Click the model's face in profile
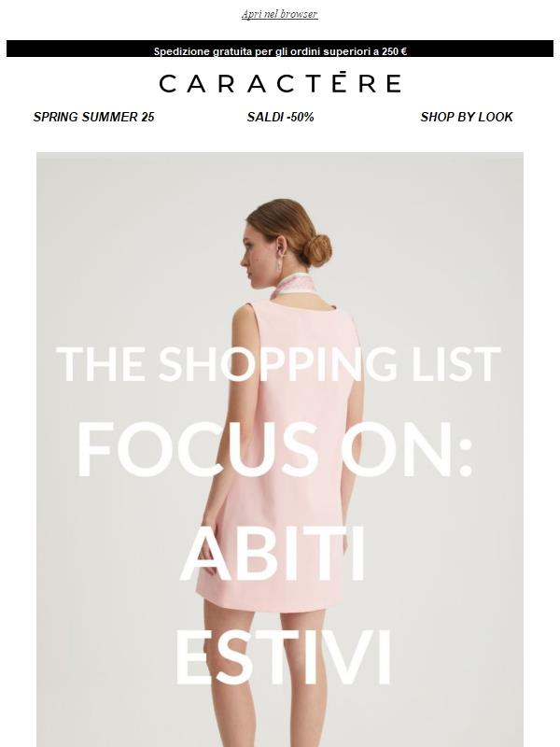The height and width of the screenshot is (747, 560). click(x=256, y=258)
